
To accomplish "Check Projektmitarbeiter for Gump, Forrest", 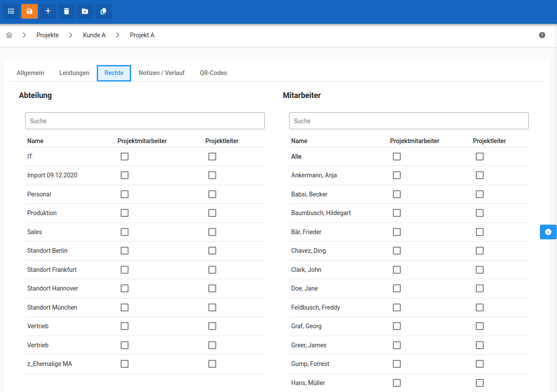I will tap(397, 364).
